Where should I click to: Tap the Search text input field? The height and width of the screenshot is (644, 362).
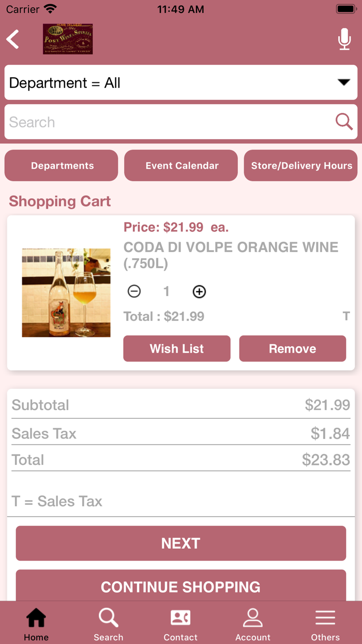(155, 122)
